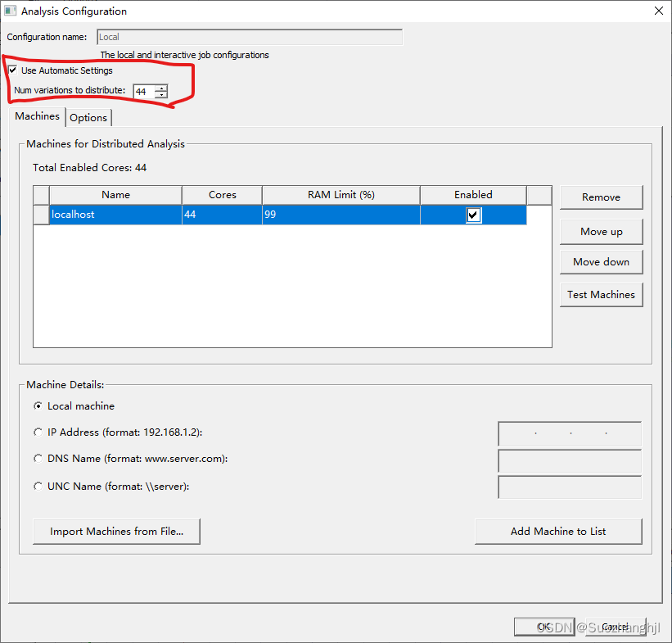The width and height of the screenshot is (672, 643).
Task: Select the IP Address machine option
Action: (x=38, y=432)
